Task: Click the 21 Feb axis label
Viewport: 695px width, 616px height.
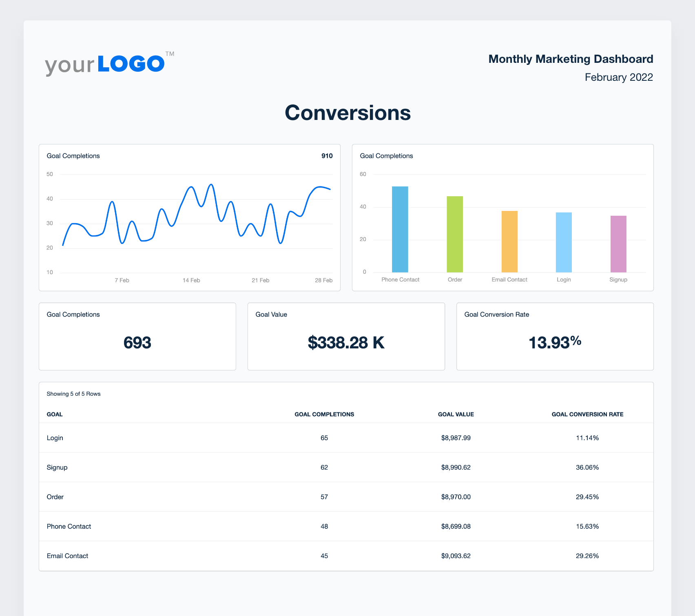Action: click(x=260, y=280)
